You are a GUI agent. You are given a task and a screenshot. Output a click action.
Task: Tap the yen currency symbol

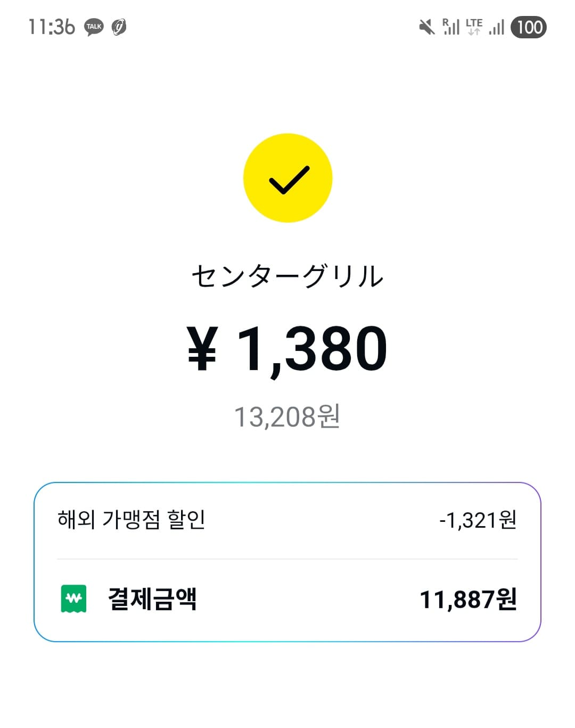(x=202, y=349)
